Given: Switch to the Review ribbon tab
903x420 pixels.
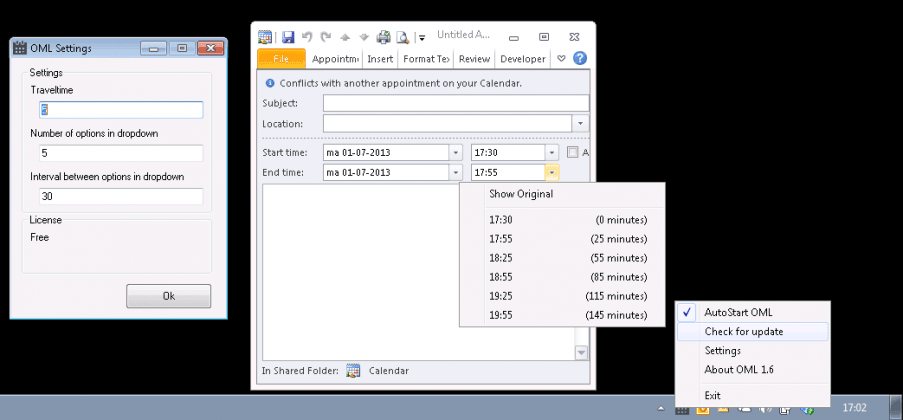Looking at the screenshot, I should coord(475,59).
